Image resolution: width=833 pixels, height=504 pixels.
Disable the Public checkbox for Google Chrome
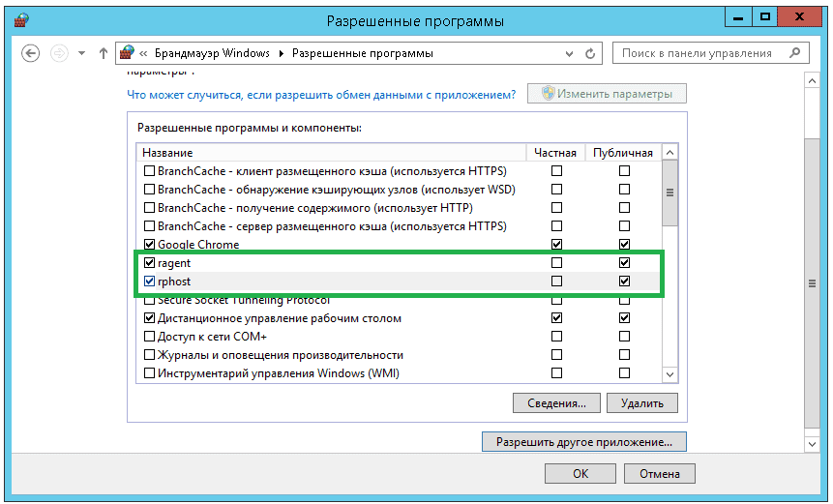click(624, 245)
